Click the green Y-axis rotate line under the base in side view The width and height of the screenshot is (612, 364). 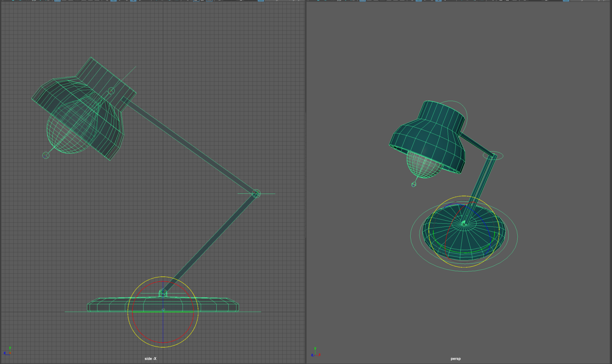click(x=149, y=312)
